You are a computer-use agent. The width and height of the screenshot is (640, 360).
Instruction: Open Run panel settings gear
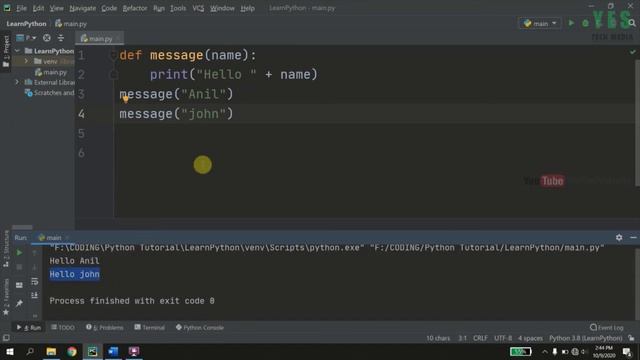(x=619, y=237)
